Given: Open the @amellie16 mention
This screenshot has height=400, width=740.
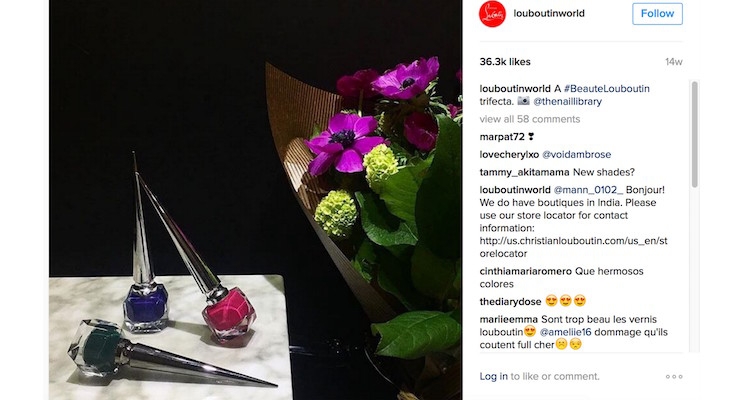Looking at the screenshot, I should click(565, 332).
